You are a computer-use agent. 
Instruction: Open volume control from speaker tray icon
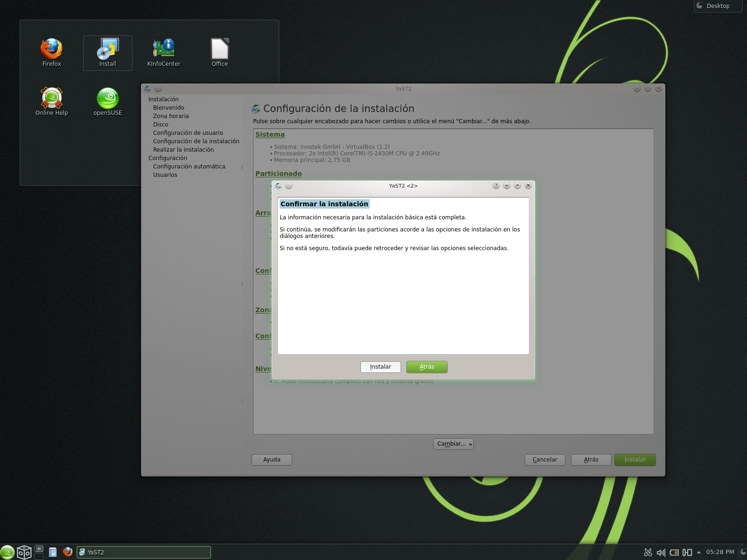[660, 552]
